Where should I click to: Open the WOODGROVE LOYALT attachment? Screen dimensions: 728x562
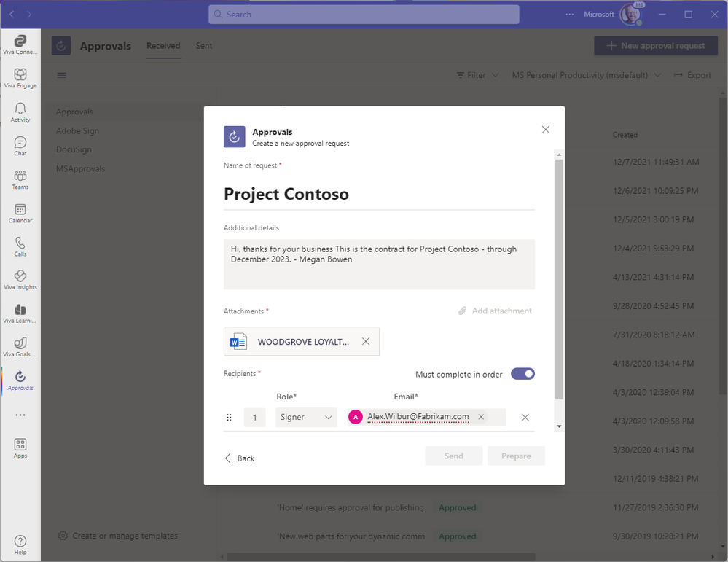302,342
